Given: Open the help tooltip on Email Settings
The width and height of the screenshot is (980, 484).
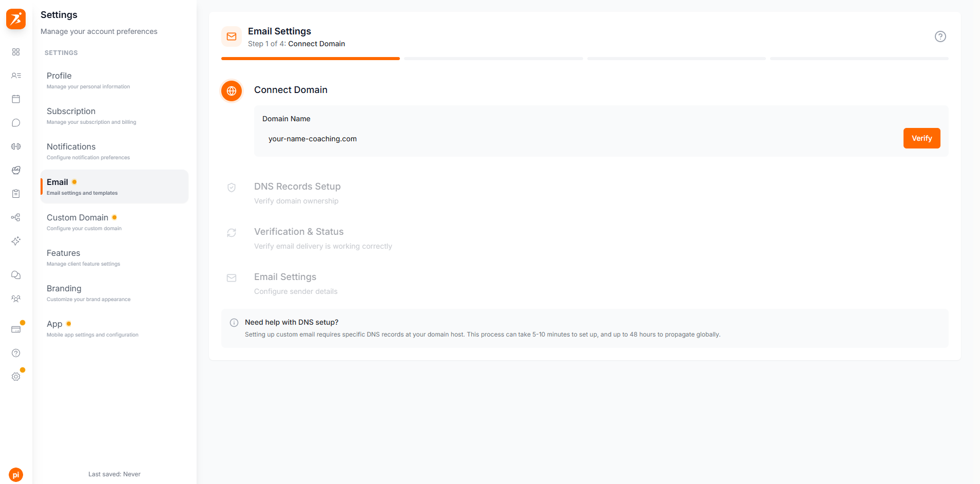Looking at the screenshot, I should (x=940, y=36).
